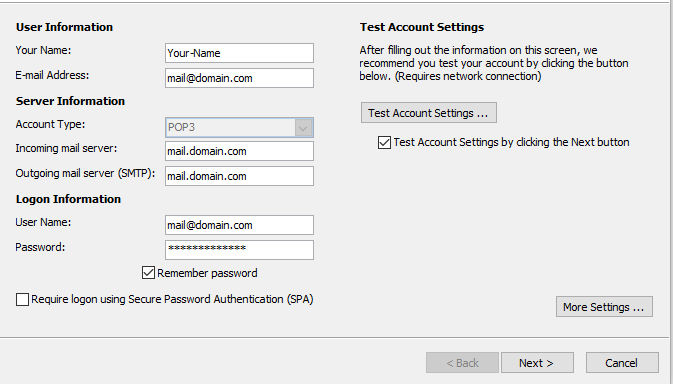Click the Next button
Viewport: 673px width, 384px height.
click(537, 363)
